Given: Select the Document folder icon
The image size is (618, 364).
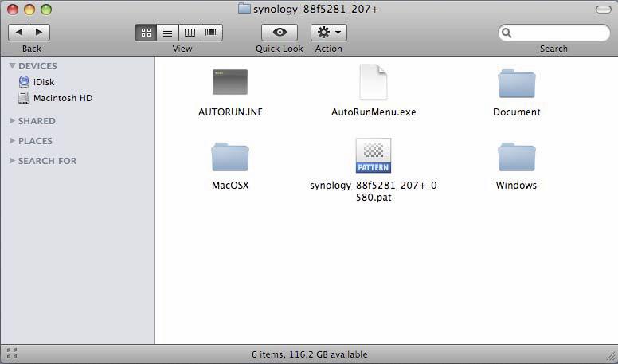Looking at the screenshot, I should (x=516, y=83).
